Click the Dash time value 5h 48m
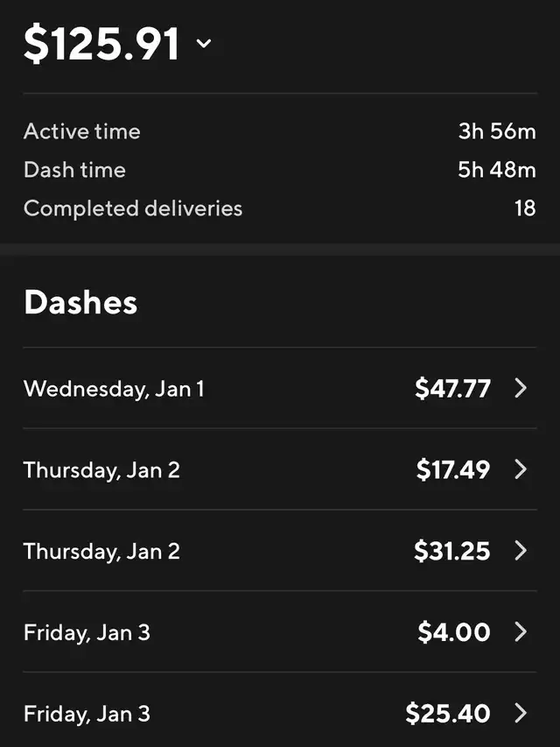 tap(496, 170)
